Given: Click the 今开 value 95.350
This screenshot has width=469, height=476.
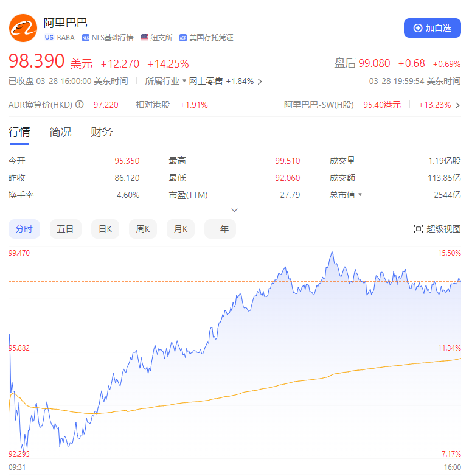Looking at the screenshot, I should pyautogui.click(x=127, y=161).
